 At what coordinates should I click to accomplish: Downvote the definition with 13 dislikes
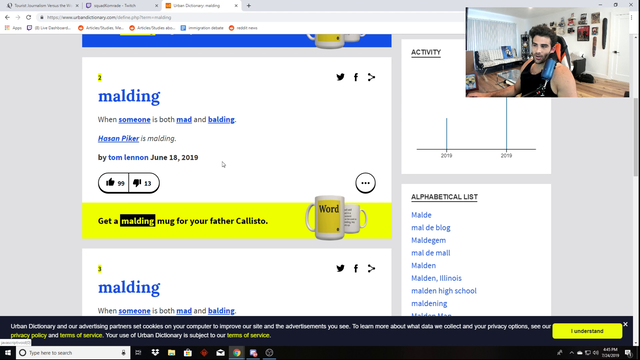144,183
